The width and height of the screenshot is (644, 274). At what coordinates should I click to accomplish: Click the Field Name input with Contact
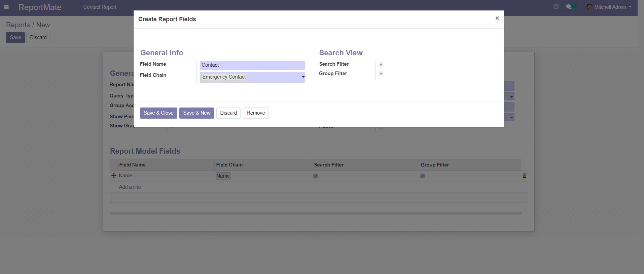tap(252, 65)
